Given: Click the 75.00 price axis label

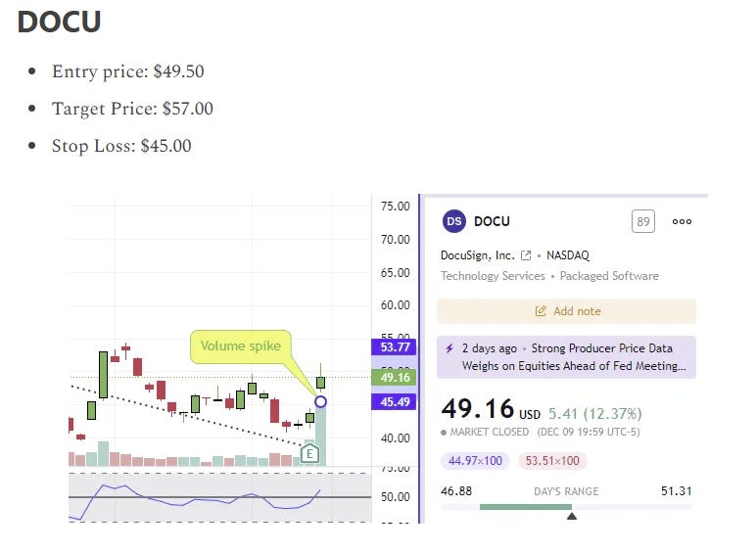Looking at the screenshot, I should pyautogui.click(x=395, y=207).
